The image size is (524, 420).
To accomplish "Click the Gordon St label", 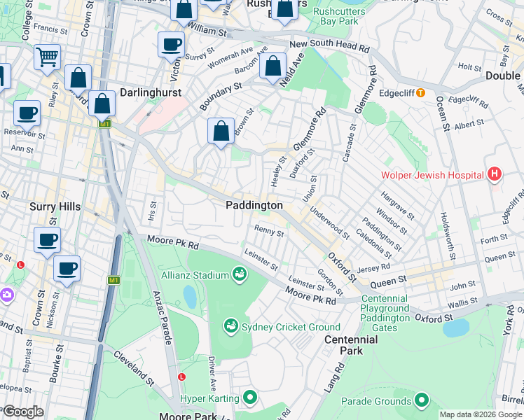I will (x=330, y=282).
